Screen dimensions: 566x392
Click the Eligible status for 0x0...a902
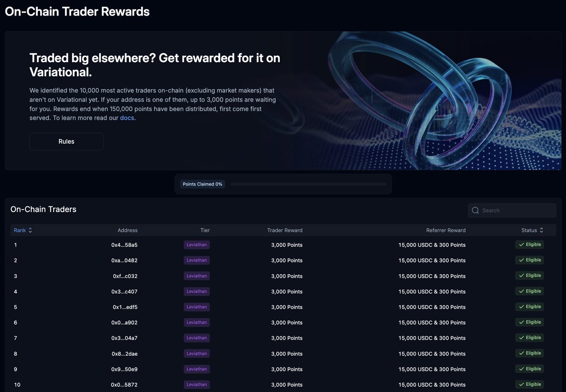pos(529,322)
